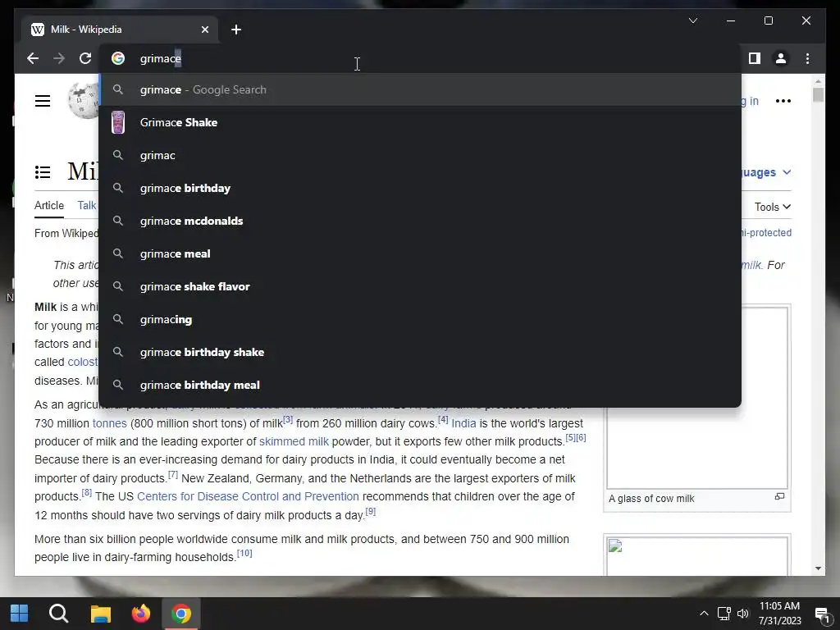The image size is (840, 630).
Task: Open a new tab with plus button
Action: (236, 30)
